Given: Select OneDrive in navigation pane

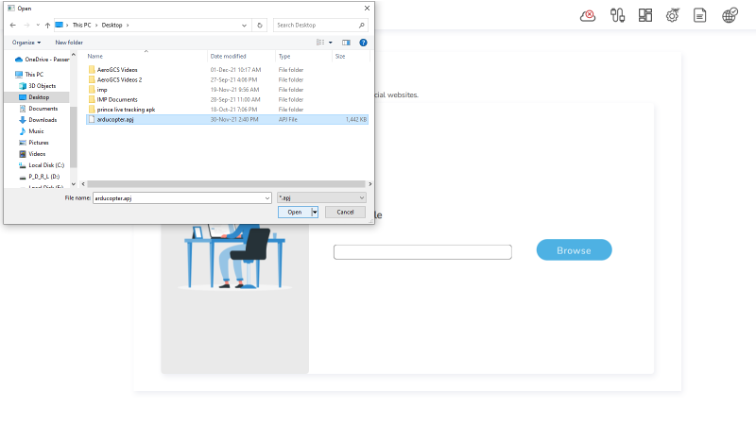Looking at the screenshot, I should (42, 59).
